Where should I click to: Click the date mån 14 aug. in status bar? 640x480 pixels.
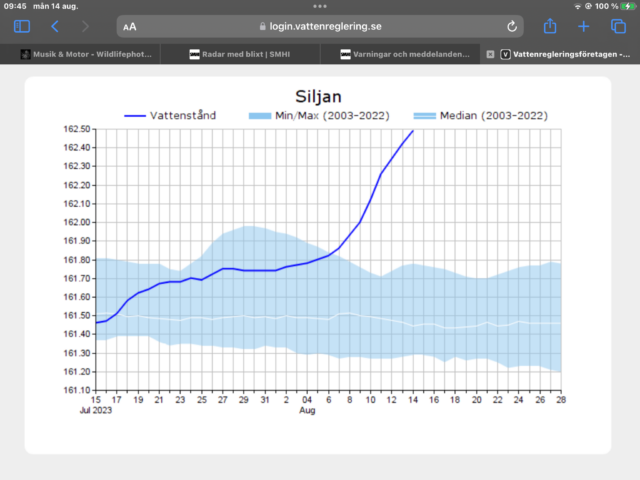[x=56, y=6]
